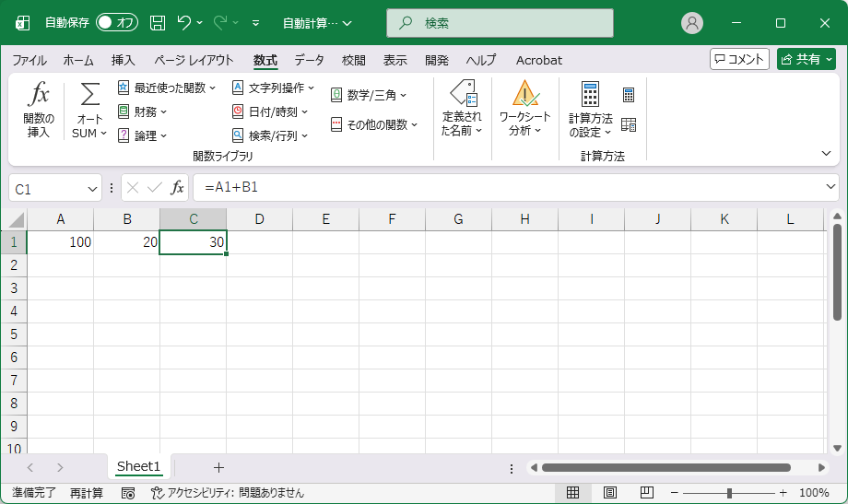848x504 pixels.
Task: Click the select all corner triangle
Action: 17,220
